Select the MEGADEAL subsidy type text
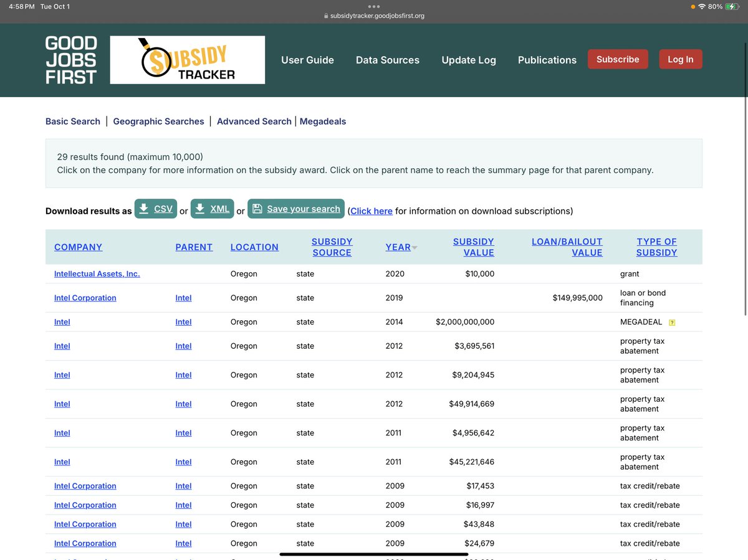 (641, 322)
